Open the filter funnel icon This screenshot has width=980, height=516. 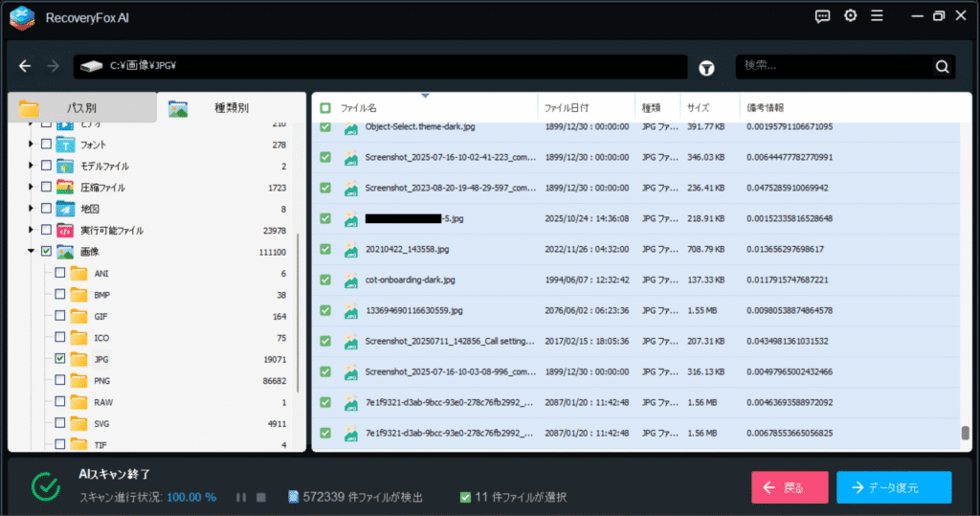point(706,68)
